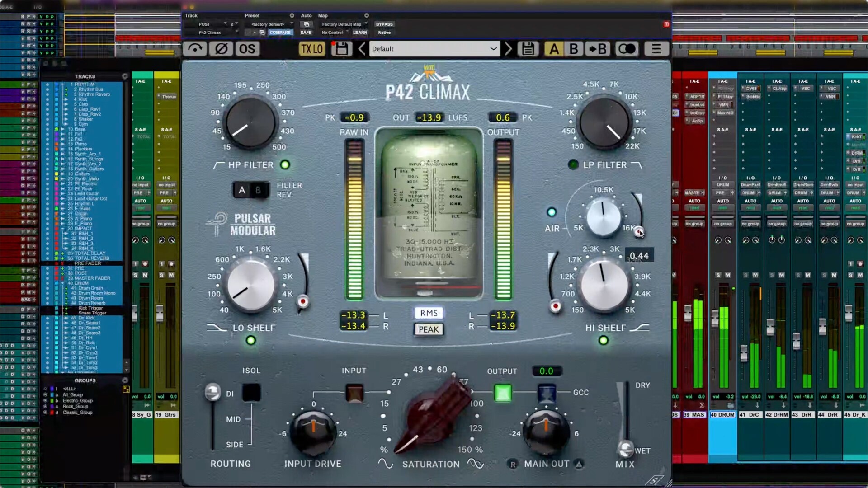Toggle the OUTPUT green square button

503,393
